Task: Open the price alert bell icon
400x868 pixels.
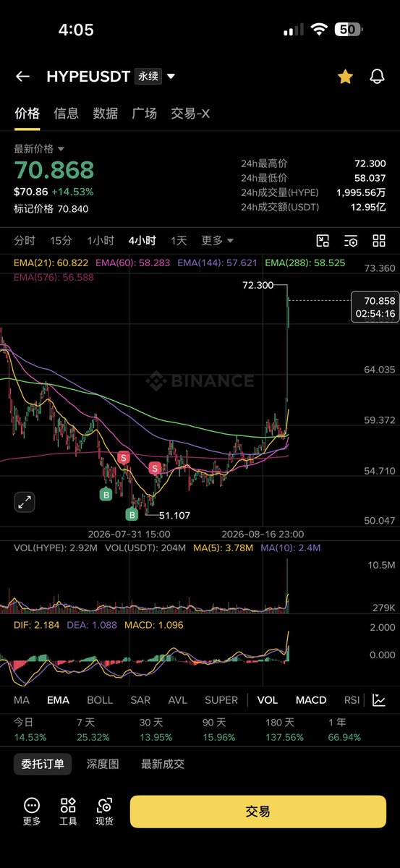Action: (x=377, y=77)
